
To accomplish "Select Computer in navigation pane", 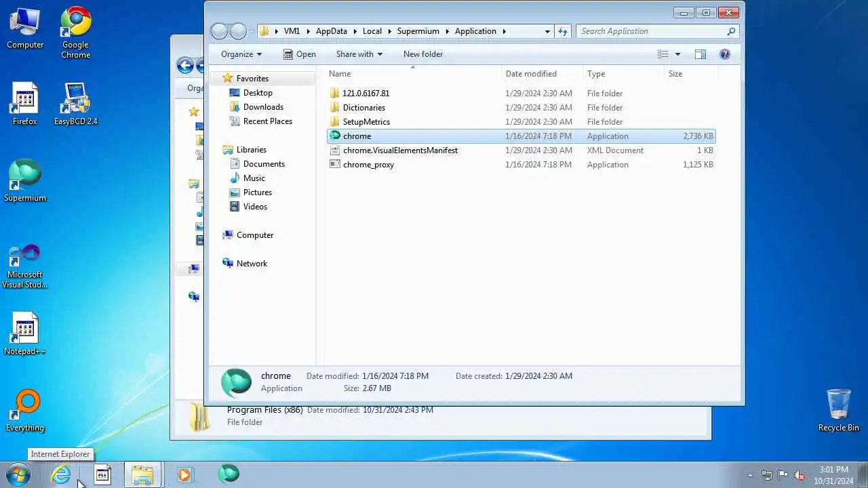I will click(255, 235).
